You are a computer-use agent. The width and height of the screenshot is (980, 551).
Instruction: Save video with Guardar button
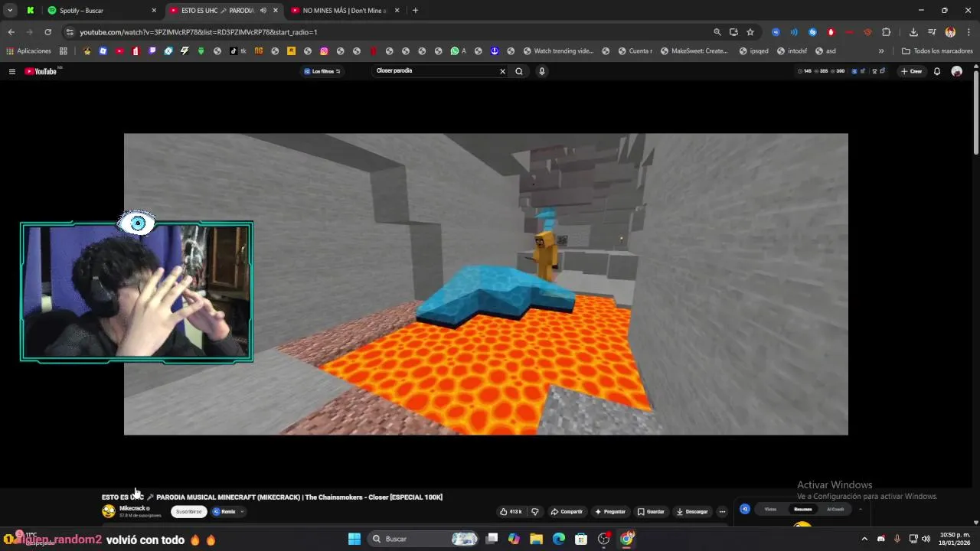point(651,511)
